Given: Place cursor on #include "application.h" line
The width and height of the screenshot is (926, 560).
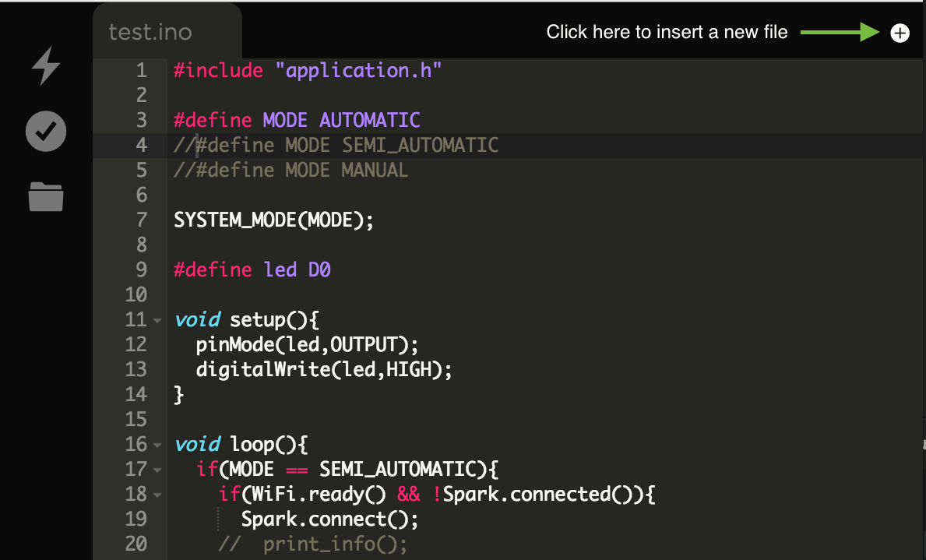Looking at the screenshot, I should pyautogui.click(x=308, y=71).
